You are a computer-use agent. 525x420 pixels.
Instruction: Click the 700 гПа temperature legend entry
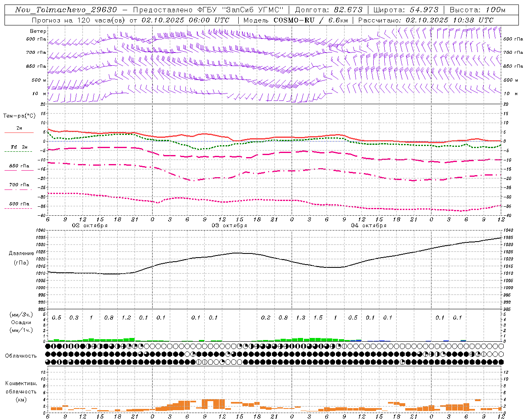pyautogui.click(x=19, y=185)
